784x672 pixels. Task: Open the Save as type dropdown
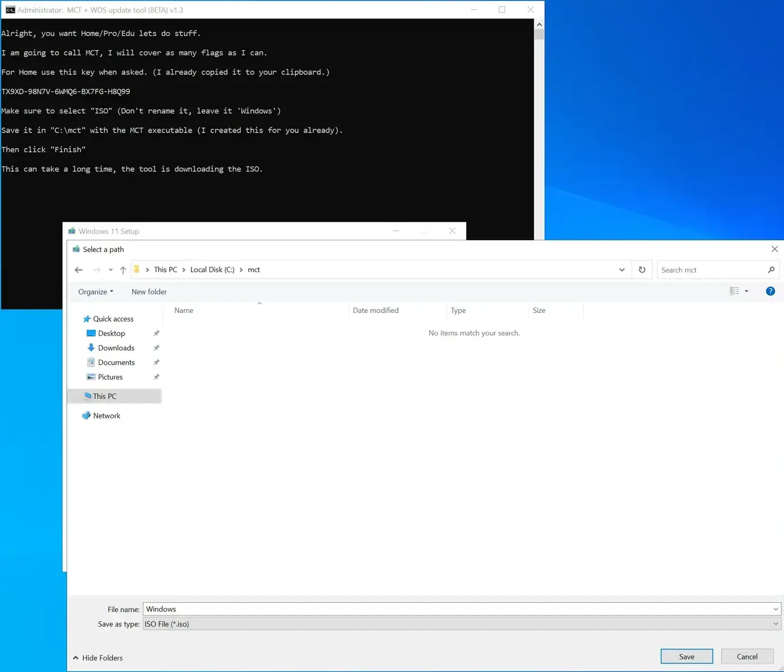coord(462,624)
